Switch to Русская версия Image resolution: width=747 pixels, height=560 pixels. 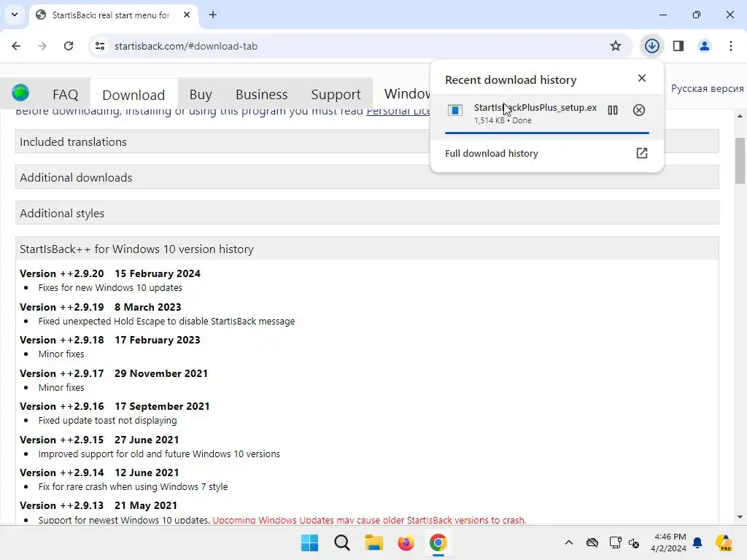click(x=707, y=88)
